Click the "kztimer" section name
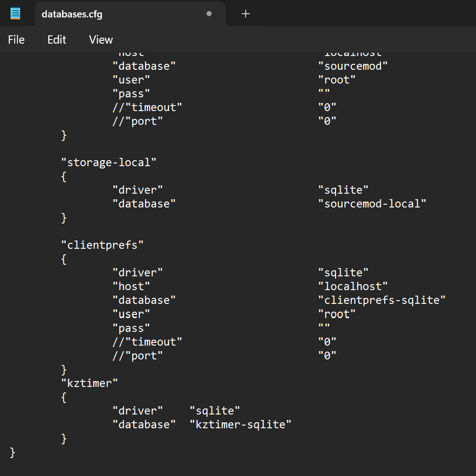The image size is (476, 476). coord(89,383)
